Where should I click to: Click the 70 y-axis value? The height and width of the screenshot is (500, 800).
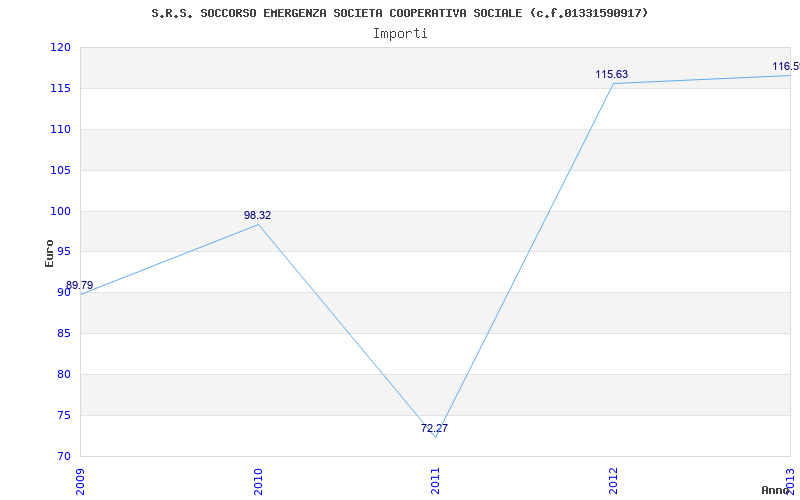pos(64,456)
